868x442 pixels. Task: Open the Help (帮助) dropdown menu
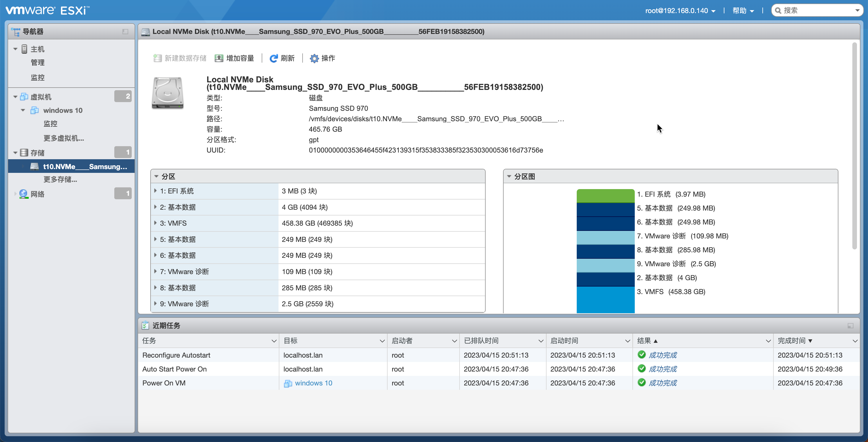pos(743,10)
